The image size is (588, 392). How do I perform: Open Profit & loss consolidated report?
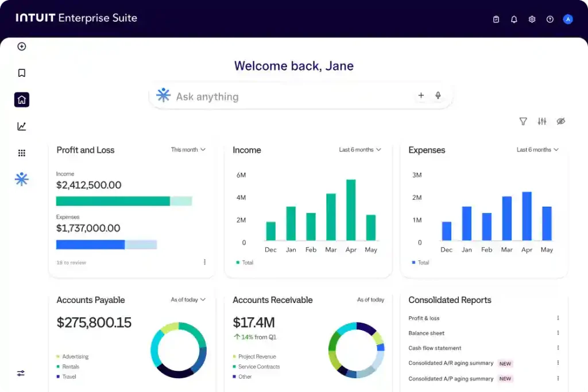coord(424,318)
